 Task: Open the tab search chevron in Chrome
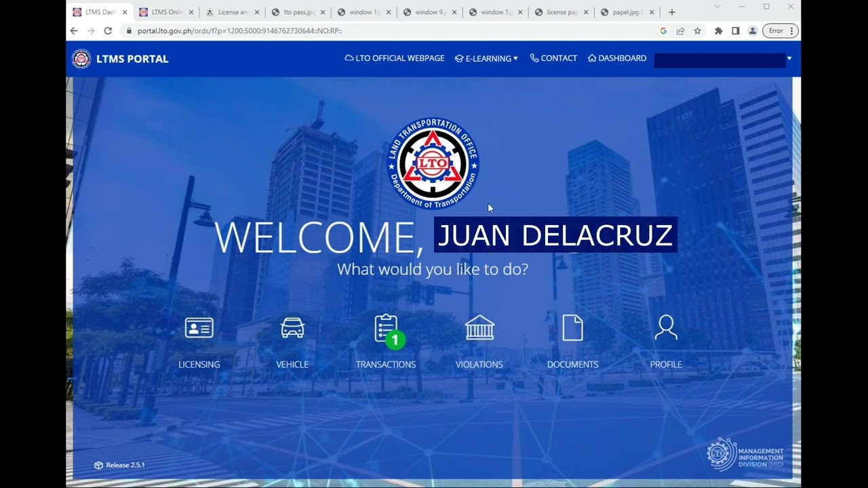717,7
